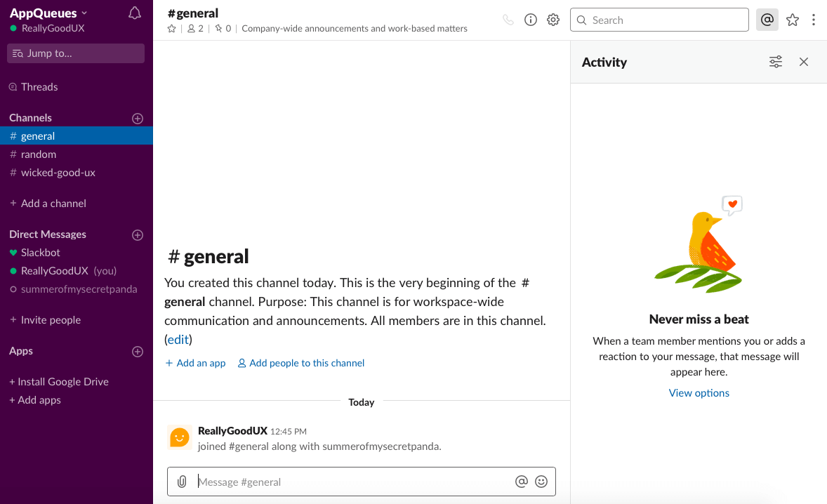Open the more actions menu
This screenshot has height=504, width=827.
click(813, 20)
